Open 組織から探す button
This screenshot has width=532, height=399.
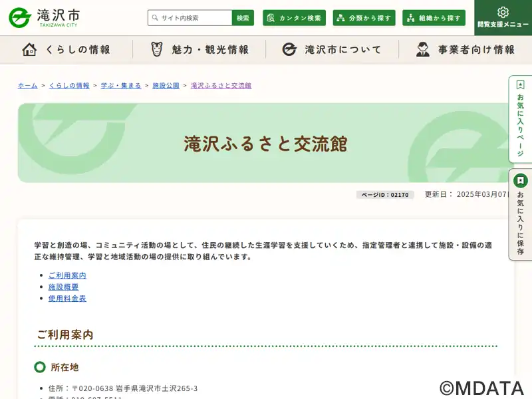tap(434, 18)
